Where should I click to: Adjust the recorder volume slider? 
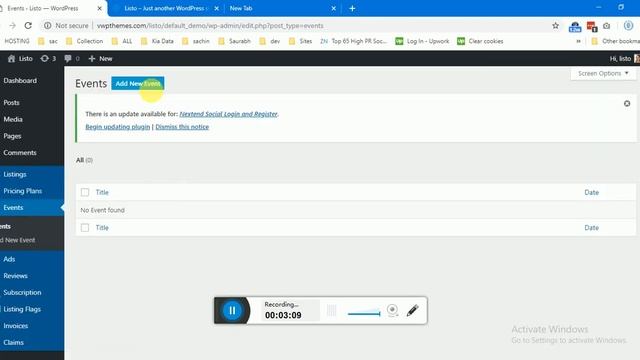pos(364,313)
